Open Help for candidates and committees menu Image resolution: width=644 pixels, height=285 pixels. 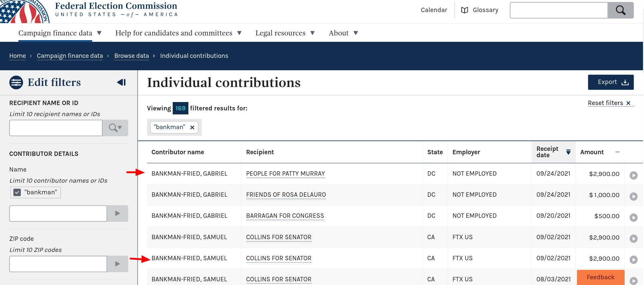coord(178,33)
